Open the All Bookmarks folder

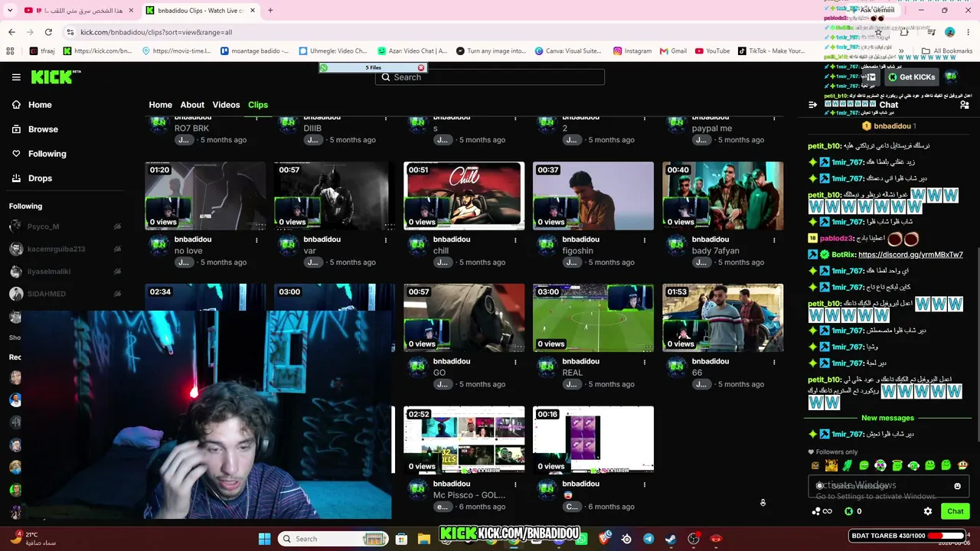(946, 51)
